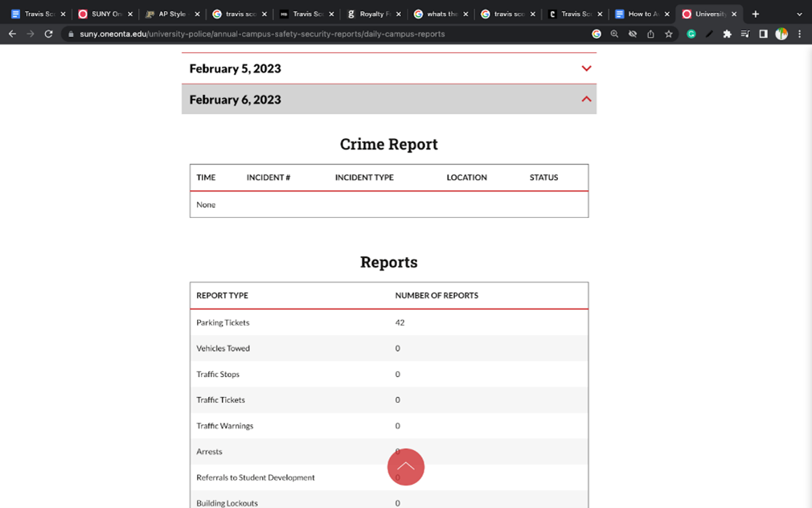
Task: Close the How to A tab
Action: pos(667,14)
